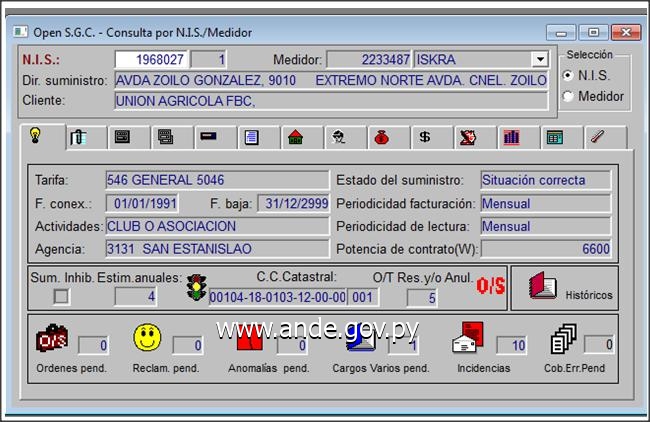Click the Medidor number field
Screen dimensions: 650x422
pyautogui.click(x=368, y=60)
